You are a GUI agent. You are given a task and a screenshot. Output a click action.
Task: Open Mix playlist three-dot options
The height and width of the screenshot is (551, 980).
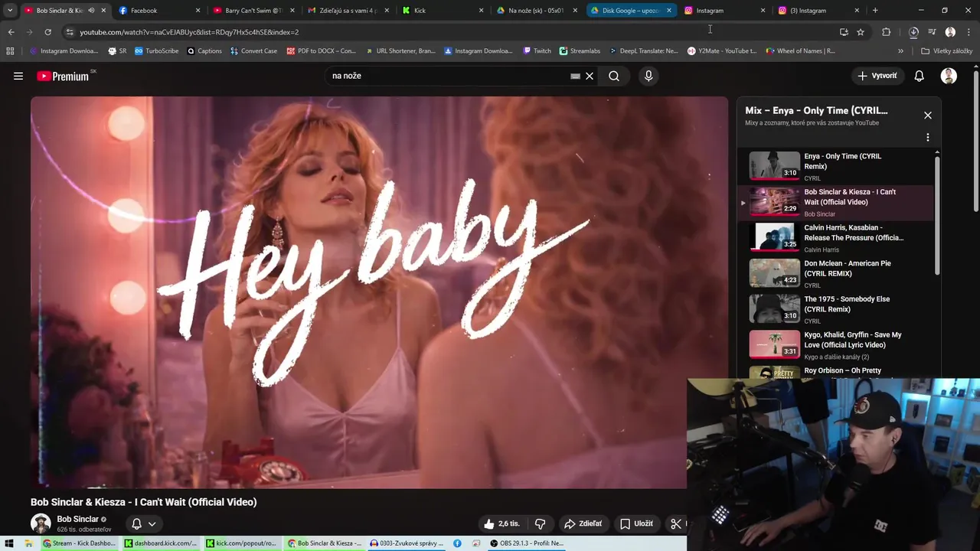pyautogui.click(x=928, y=138)
